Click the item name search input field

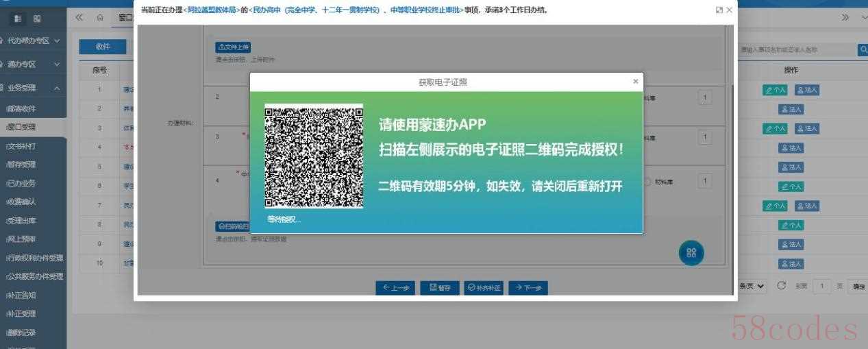point(797,49)
